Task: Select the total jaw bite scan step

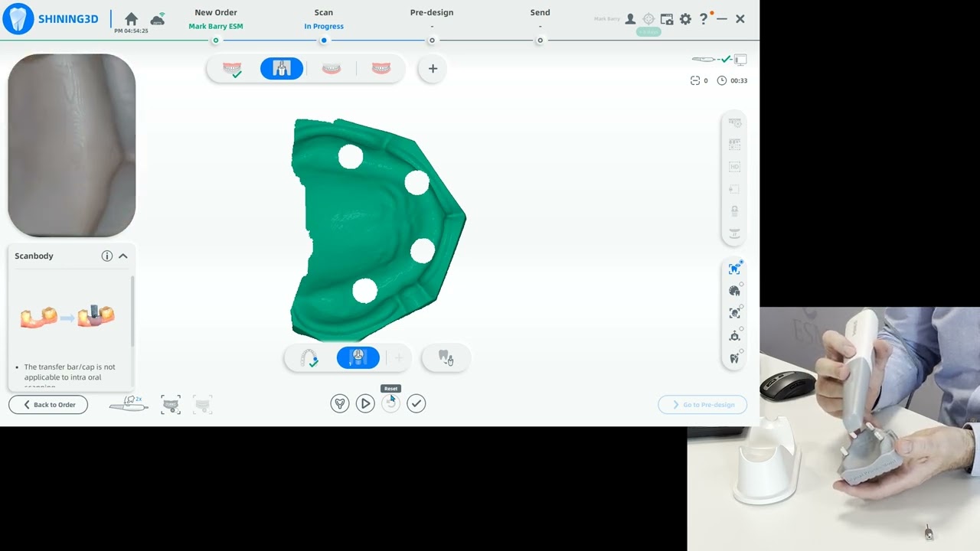Action: click(x=381, y=69)
